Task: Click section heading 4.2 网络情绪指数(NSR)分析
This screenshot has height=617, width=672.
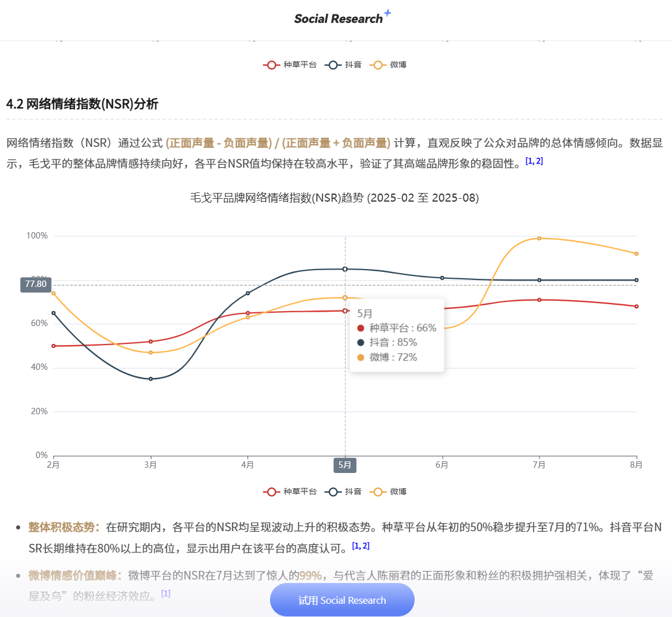Action: coord(82,104)
